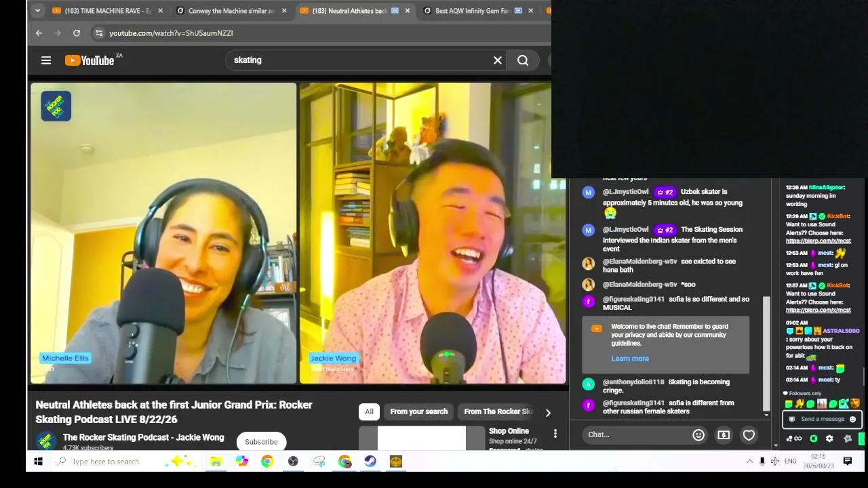Select the 'All' filter chip
The width and height of the screenshot is (868, 488).
click(x=369, y=411)
